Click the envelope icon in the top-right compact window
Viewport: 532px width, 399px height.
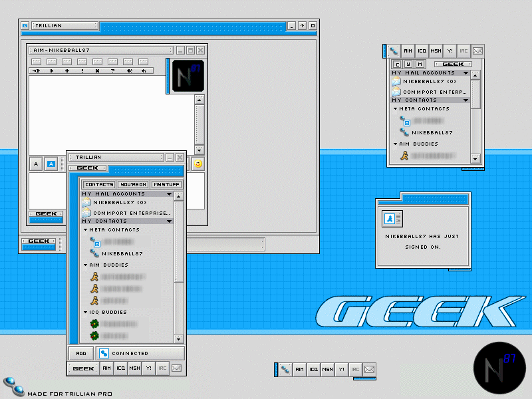477,51
